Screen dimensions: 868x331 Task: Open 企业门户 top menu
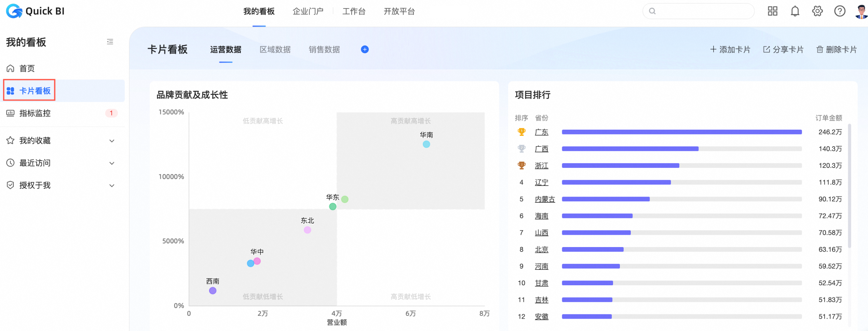click(308, 11)
